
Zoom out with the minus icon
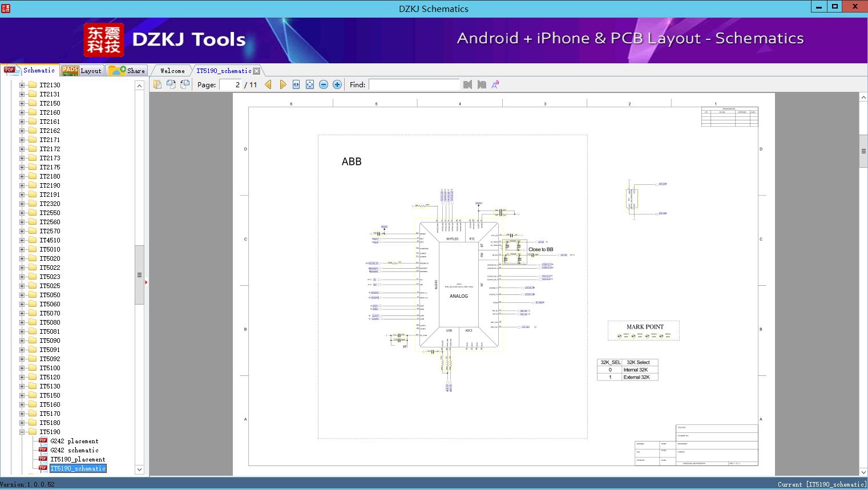(324, 84)
